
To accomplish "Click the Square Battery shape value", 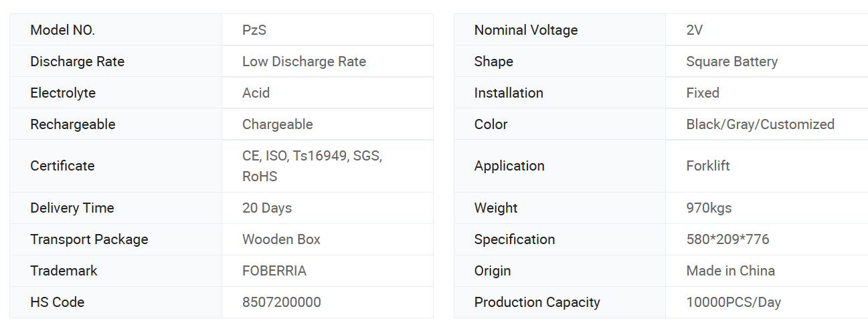I will coord(731,62).
